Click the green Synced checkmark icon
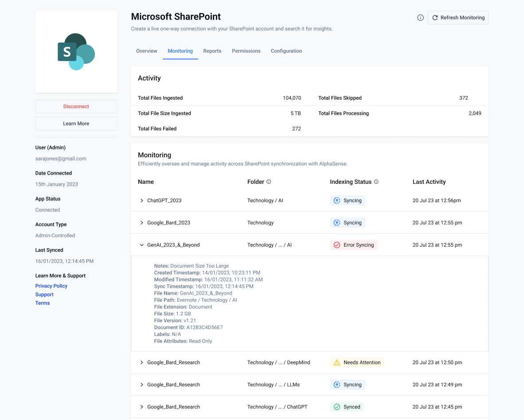Viewport: 524px width, 420px height. pos(337,407)
